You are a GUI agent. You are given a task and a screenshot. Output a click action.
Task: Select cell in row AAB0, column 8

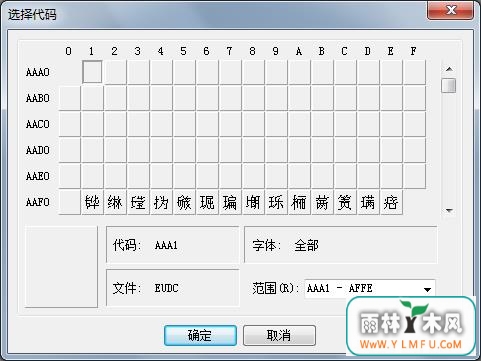click(x=253, y=98)
